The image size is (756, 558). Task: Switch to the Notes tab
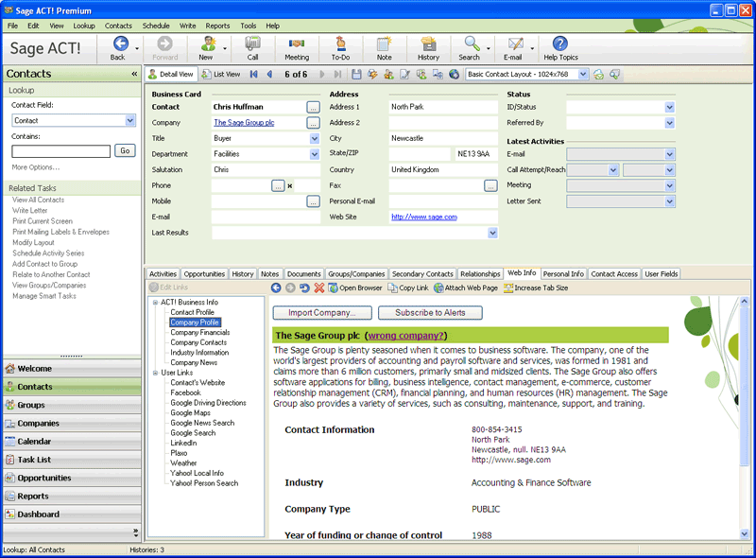coord(270,274)
